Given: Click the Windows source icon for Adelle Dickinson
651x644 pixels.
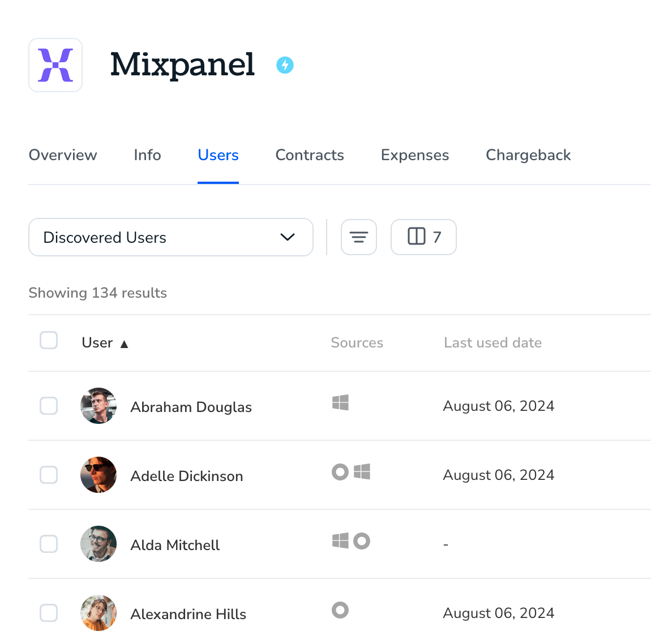Looking at the screenshot, I should click(x=362, y=472).
